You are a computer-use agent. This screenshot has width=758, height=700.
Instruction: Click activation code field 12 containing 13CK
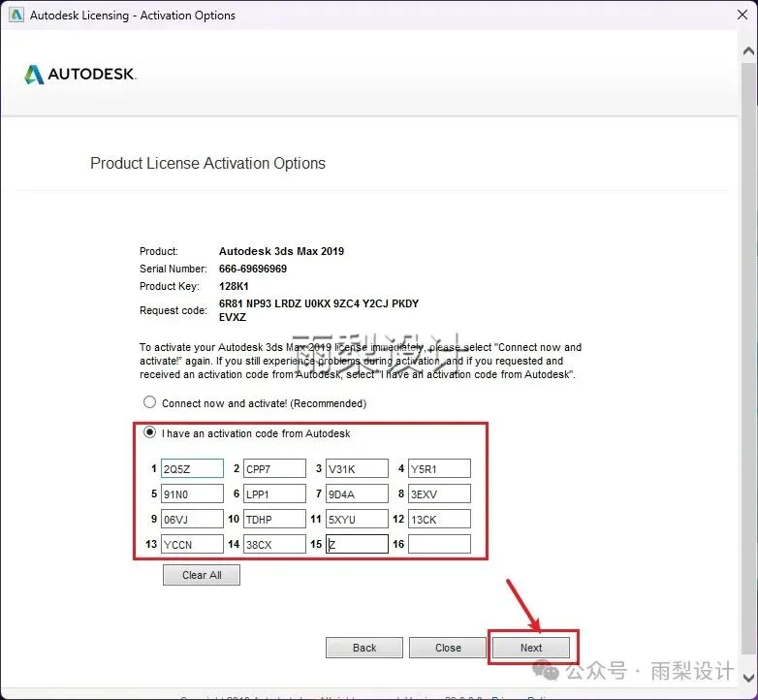(439, 519)
